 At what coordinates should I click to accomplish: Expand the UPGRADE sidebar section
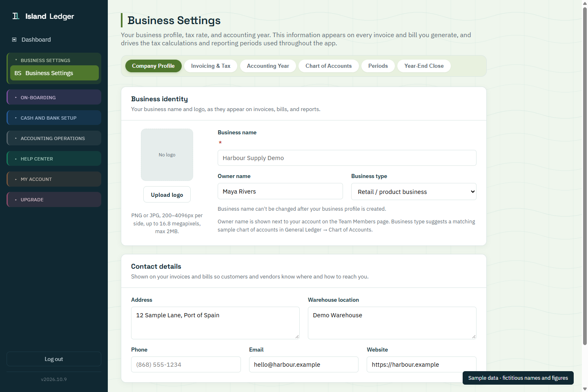tap(54, 199)
